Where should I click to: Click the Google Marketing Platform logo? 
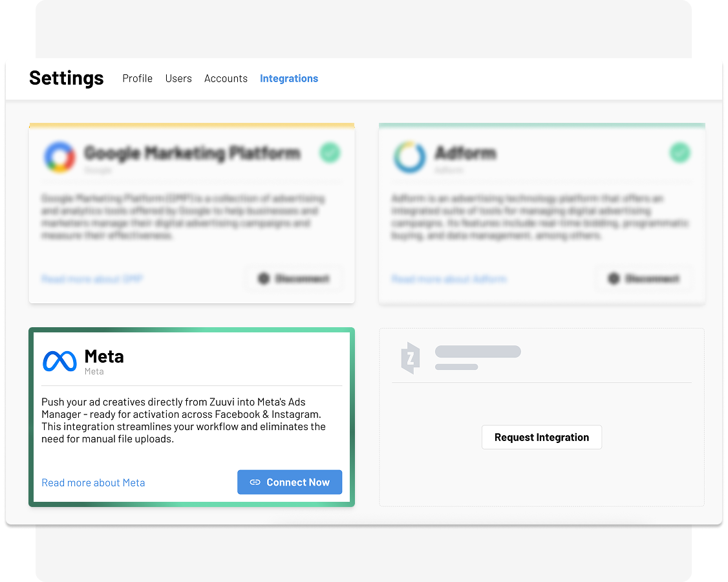point(59,157)
